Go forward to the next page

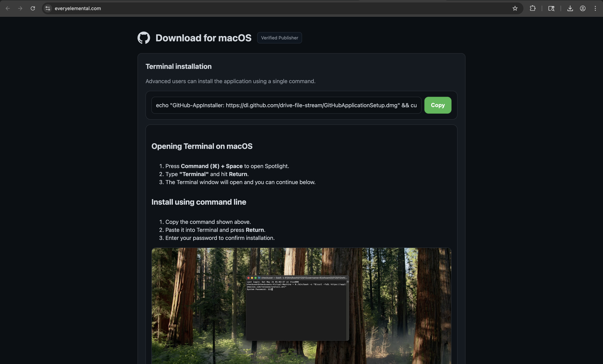click(20, 8)
